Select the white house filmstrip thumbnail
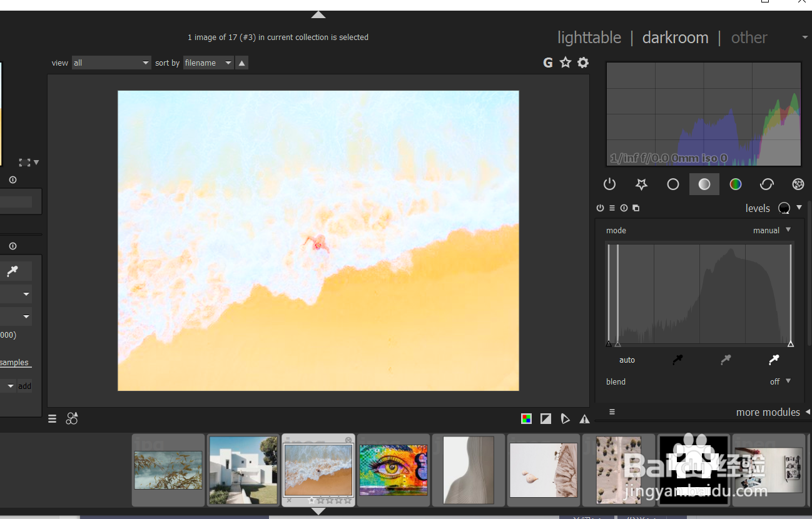812x519 pixels. coord(243,470)
